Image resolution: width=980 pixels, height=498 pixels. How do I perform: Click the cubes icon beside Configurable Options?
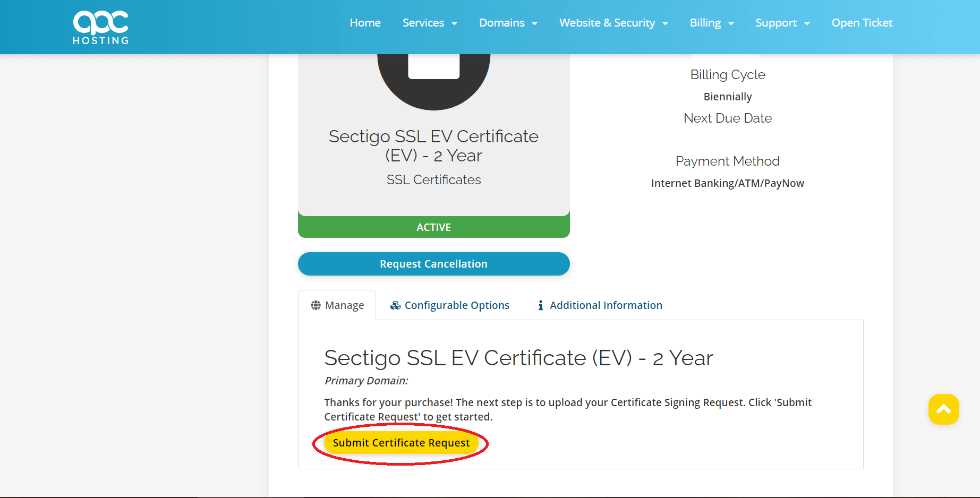(395, 305)
